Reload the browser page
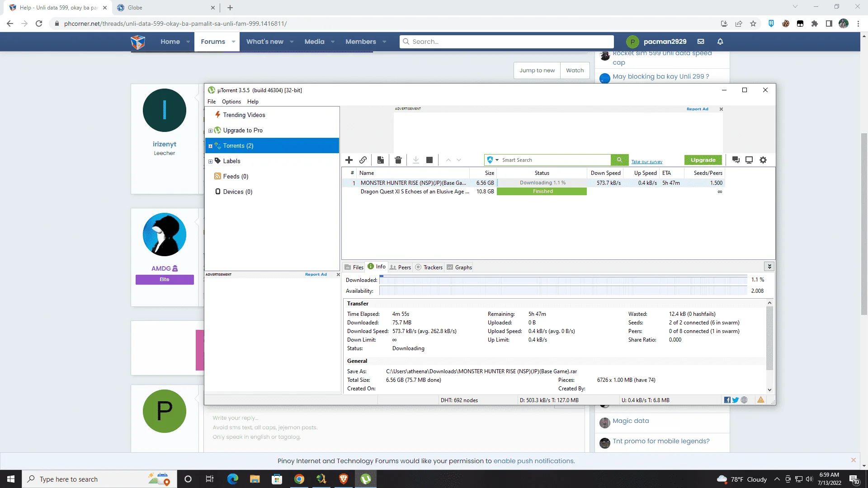 [39, 23]
